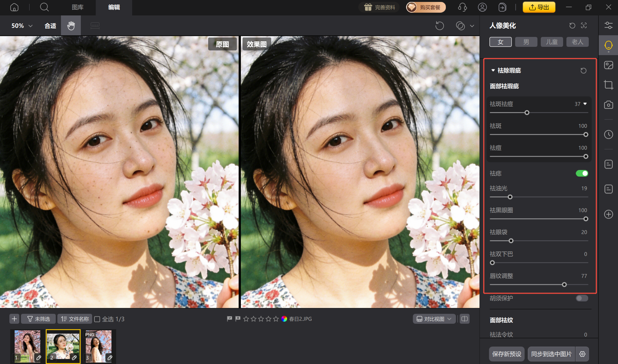Collapse the 祛除瑕疵 section
The height and width of the screenshot is (364, 618).
coord(493,71)
